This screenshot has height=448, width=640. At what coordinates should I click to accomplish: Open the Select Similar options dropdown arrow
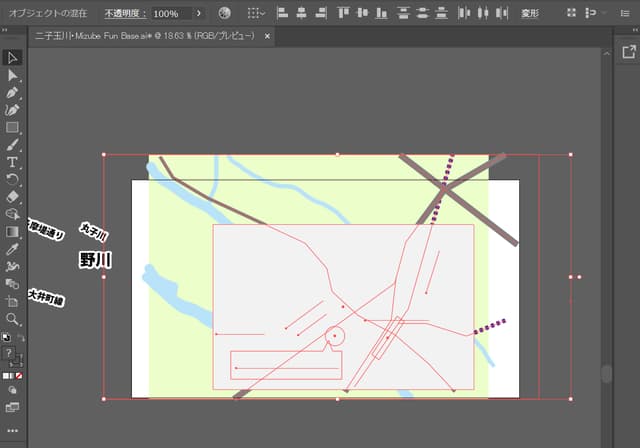tap(604, 13)
